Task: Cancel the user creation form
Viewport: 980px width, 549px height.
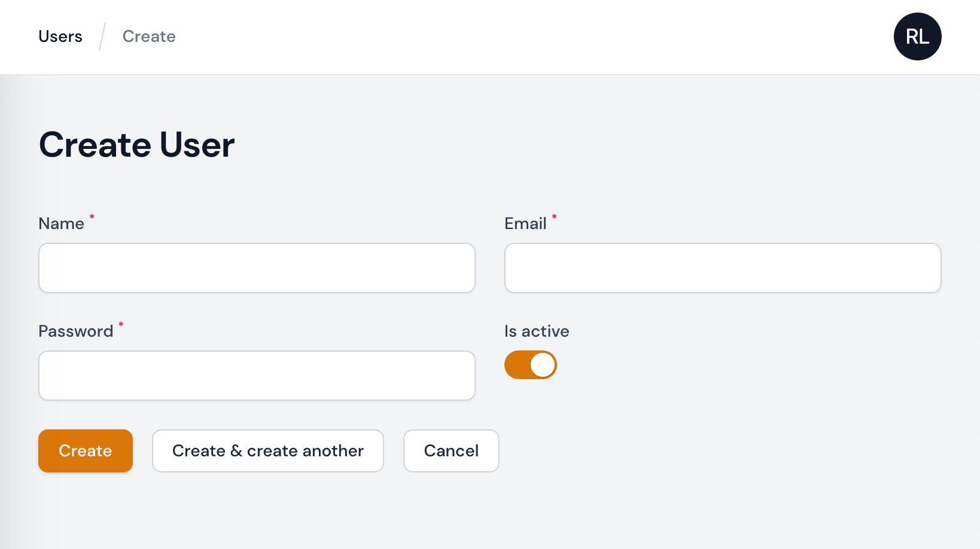Action: (x=451, y=451)
